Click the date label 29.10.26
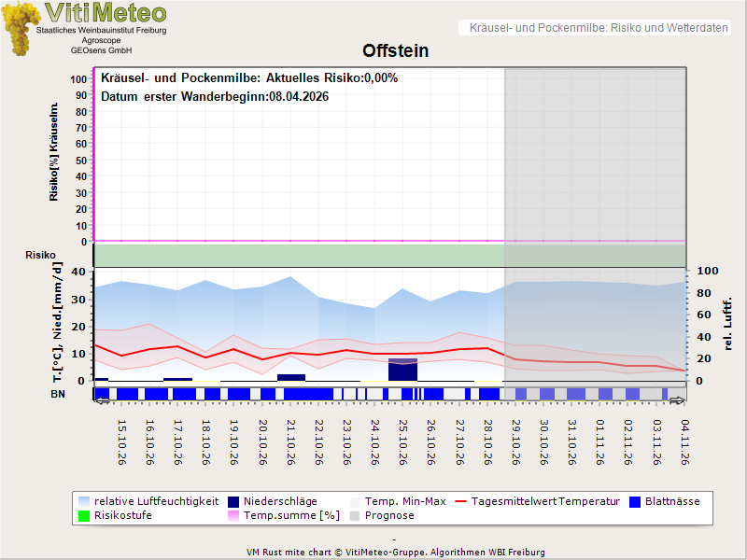This screenshot has height=560, width=747. 515,441
